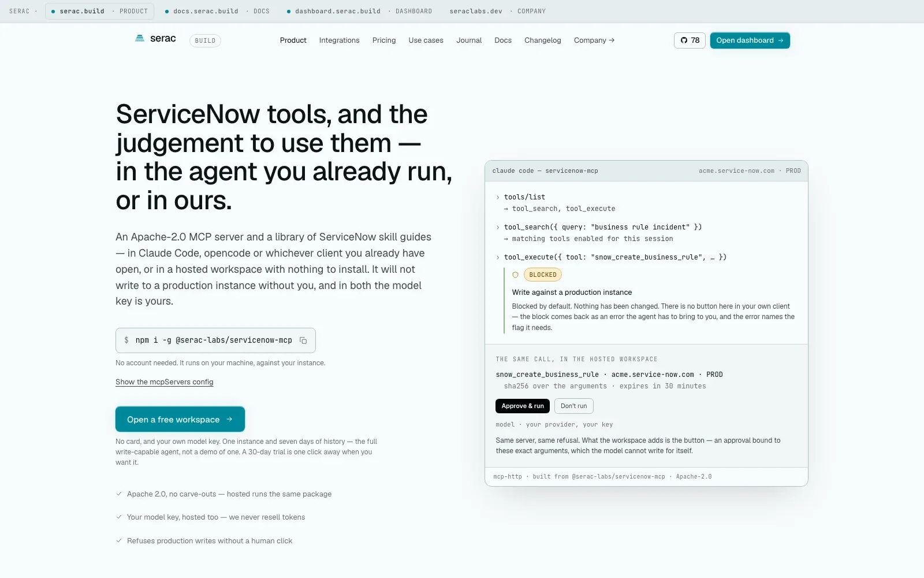Open the Journal nav link
The width and height of the screenshot is (924, 578).
point(469,40)
